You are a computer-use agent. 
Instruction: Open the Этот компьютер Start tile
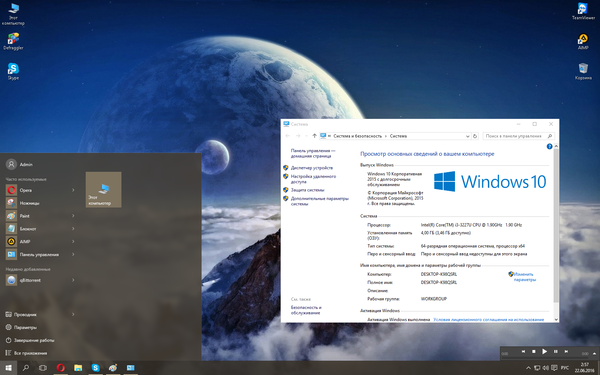(103, 189)
